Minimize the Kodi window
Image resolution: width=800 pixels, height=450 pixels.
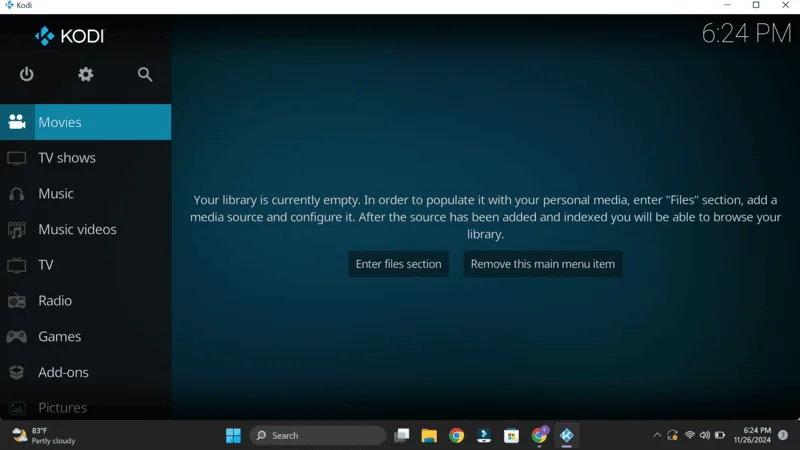tap(727, 5)
